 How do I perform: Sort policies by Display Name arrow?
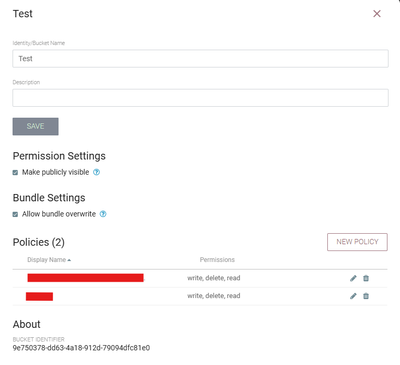[69, 260]
